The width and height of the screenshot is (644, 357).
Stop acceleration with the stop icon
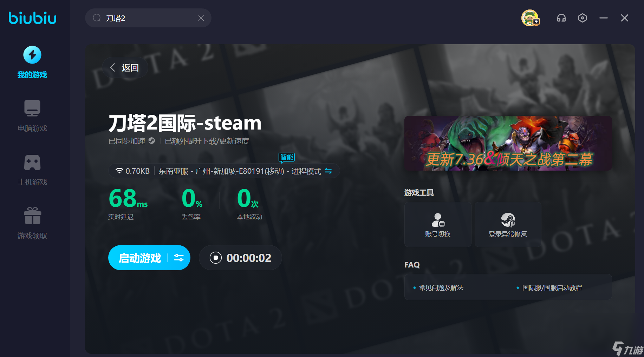point(216,258)
